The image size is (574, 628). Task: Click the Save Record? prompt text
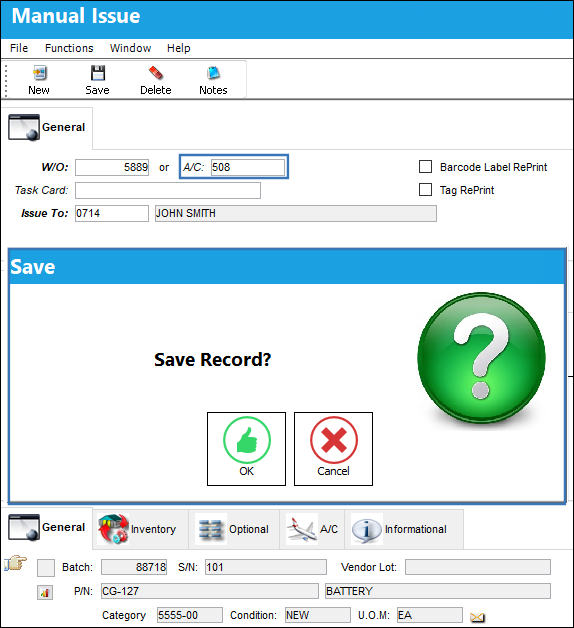[213, 360]
